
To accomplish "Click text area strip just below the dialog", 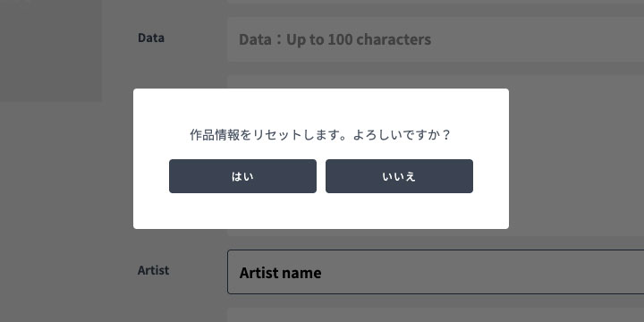I will point(368,233).
